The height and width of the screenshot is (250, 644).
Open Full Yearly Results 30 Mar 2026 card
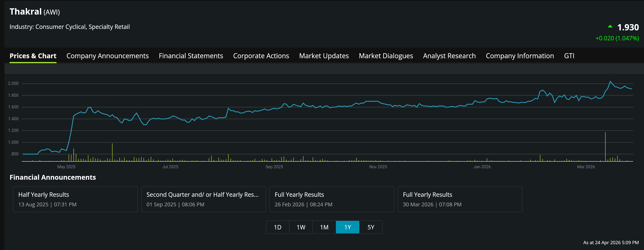tap(460, 199)
